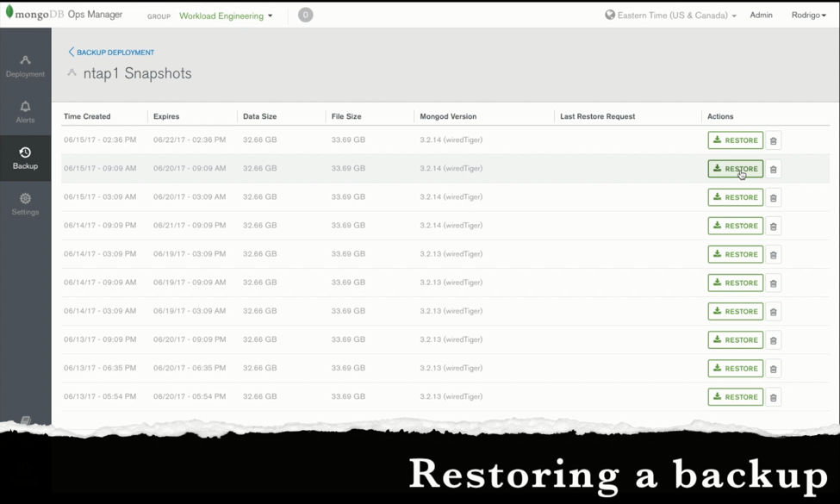Image resolution: width=840 pixels, height=504 pixels.
Task: Click the Actions column header
Action: (720, 116)
